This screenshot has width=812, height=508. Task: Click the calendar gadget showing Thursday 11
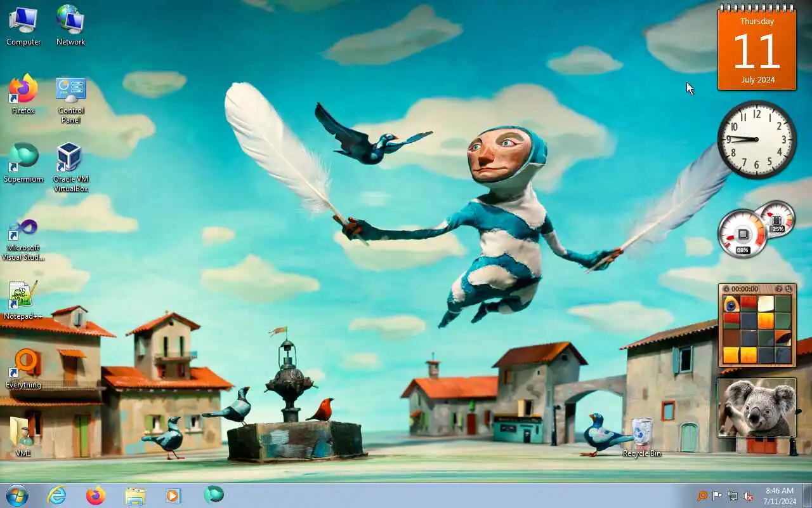click(757, 48)
